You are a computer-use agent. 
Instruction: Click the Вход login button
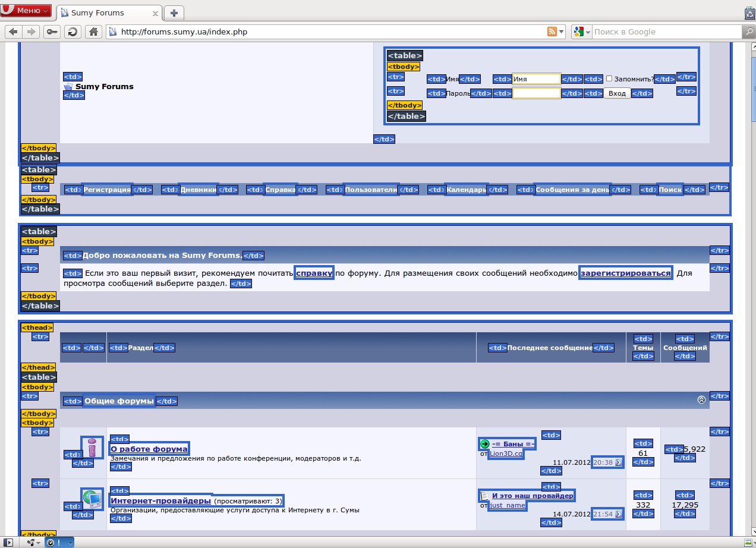(x=617, y=93)
